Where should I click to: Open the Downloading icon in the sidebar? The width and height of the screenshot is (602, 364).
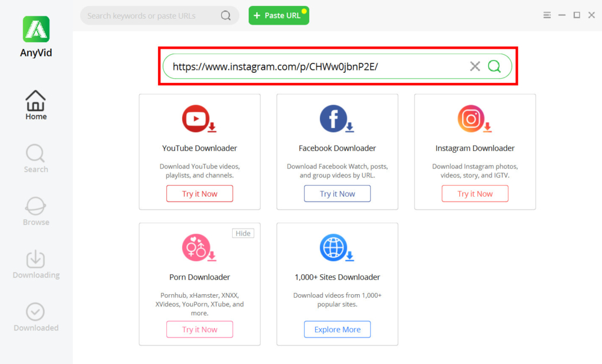pos(36,258)
